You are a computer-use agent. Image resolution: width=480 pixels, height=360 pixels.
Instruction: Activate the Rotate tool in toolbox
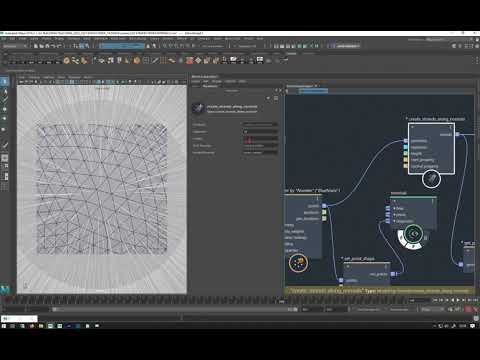[4, 119]
